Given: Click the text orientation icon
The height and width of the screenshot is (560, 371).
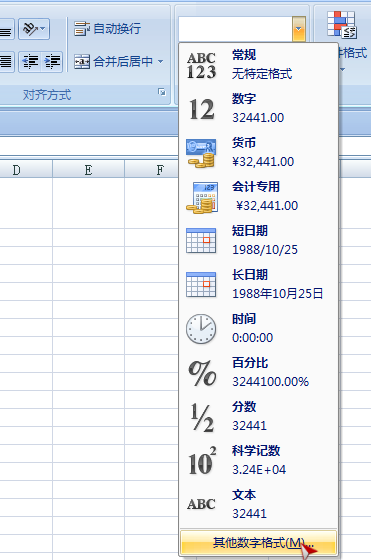Looking at the screenshot, I should coord(30,29).
